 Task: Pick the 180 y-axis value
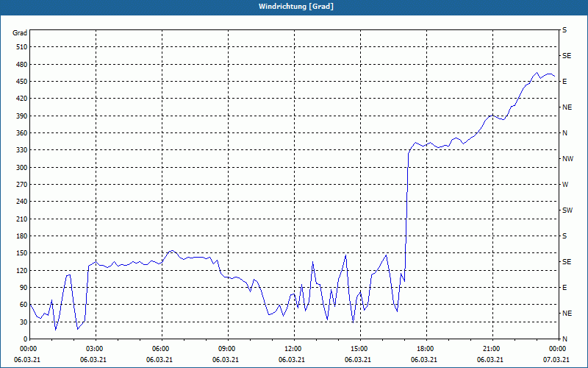[x=22, y=236]
